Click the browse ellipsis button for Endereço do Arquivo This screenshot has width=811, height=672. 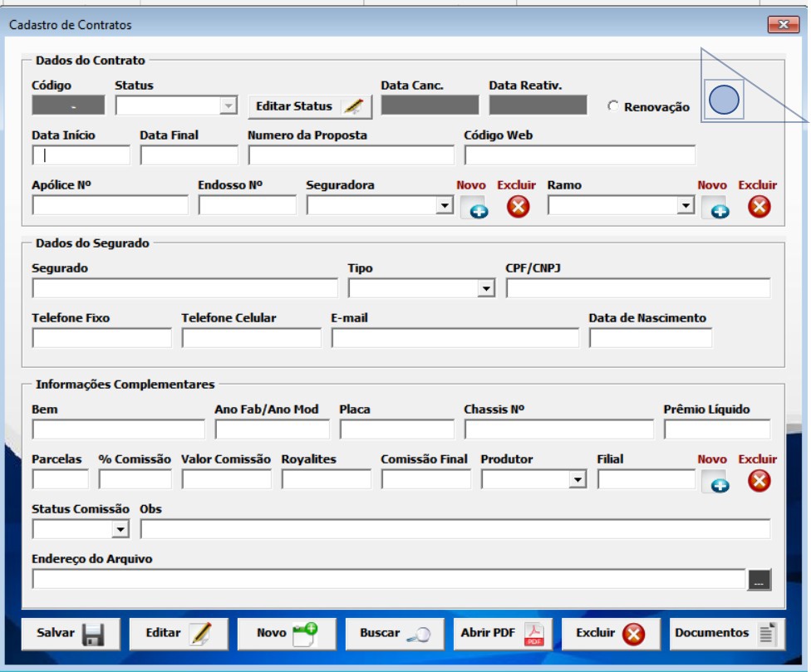click(x=759, y=580)
